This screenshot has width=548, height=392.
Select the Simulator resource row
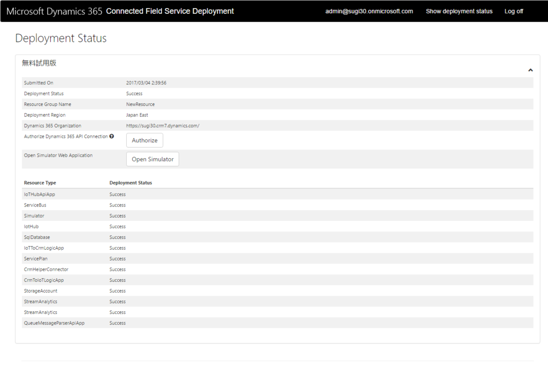pyautogui.click(x=278, y=216)
